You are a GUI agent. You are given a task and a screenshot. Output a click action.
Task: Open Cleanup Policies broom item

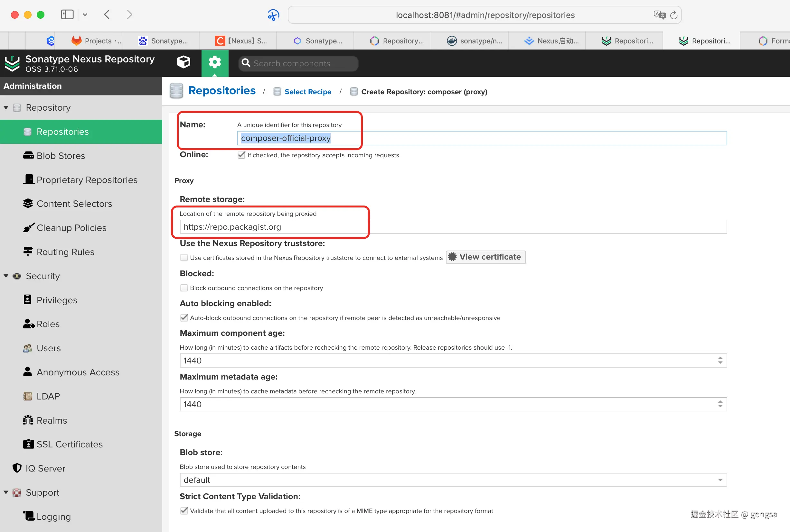(x=71, y=228)
